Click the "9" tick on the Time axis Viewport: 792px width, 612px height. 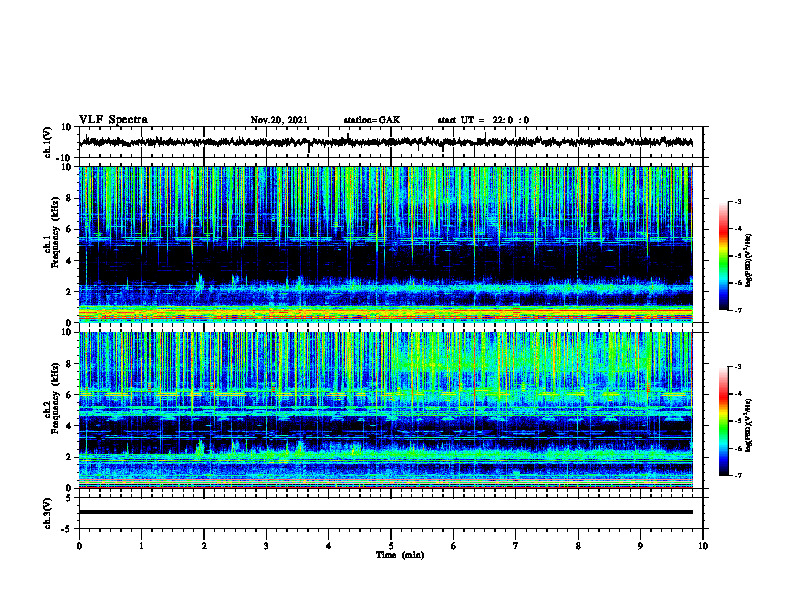[640, 546]
